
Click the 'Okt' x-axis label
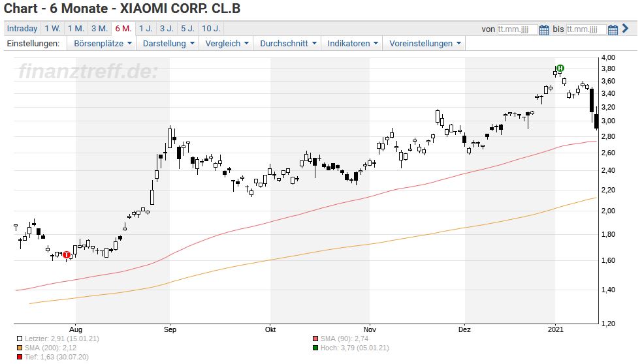(270, 329)
